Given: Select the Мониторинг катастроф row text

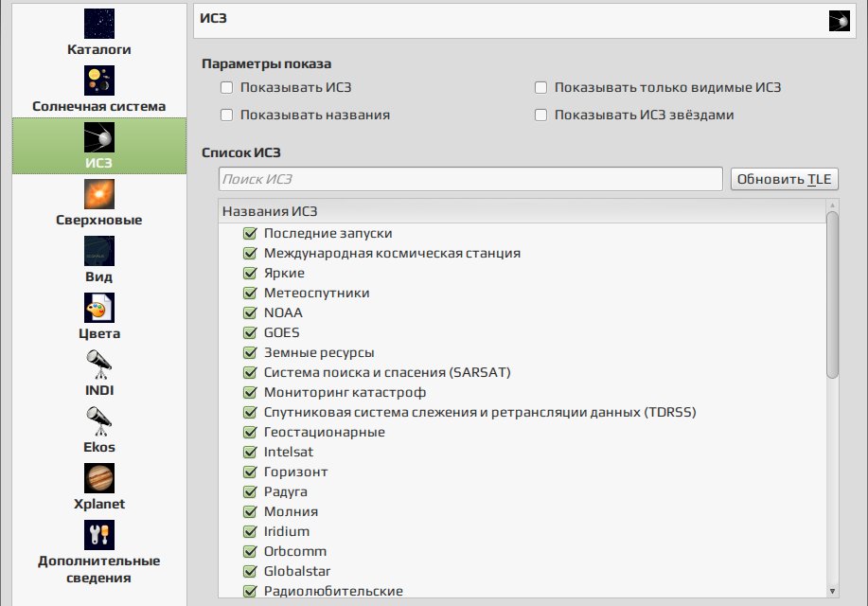Looking at the screenshot, I should 345,392.
